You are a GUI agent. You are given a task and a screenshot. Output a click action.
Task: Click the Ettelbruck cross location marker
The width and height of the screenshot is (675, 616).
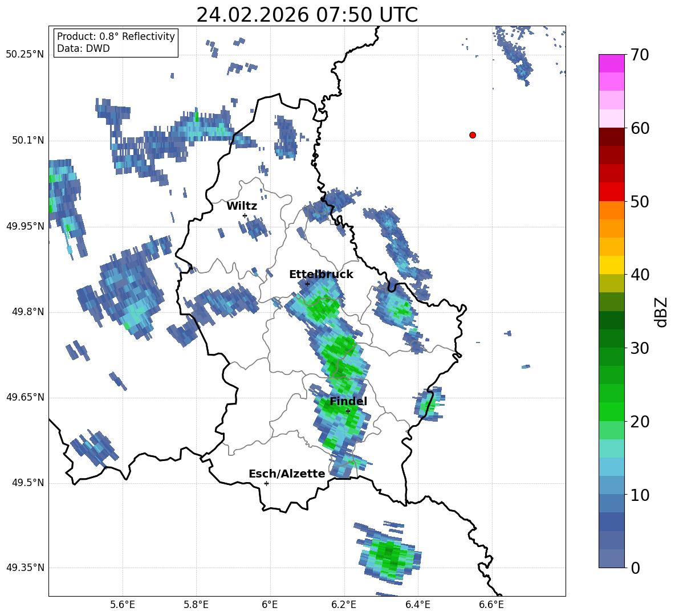point(307,284)
